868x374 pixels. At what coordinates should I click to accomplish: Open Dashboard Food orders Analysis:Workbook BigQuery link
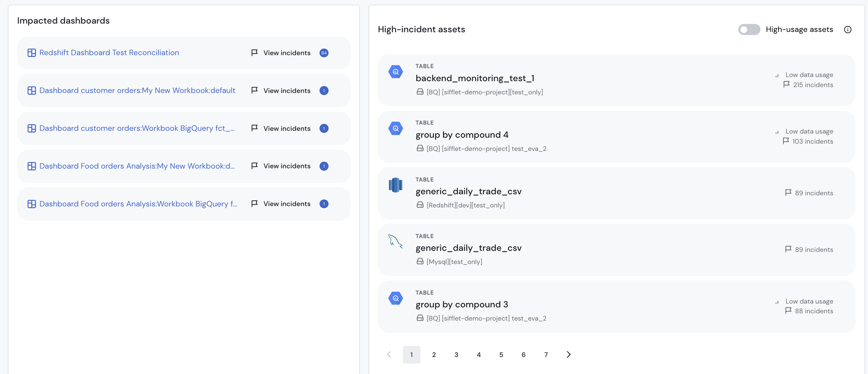[138, 204]
